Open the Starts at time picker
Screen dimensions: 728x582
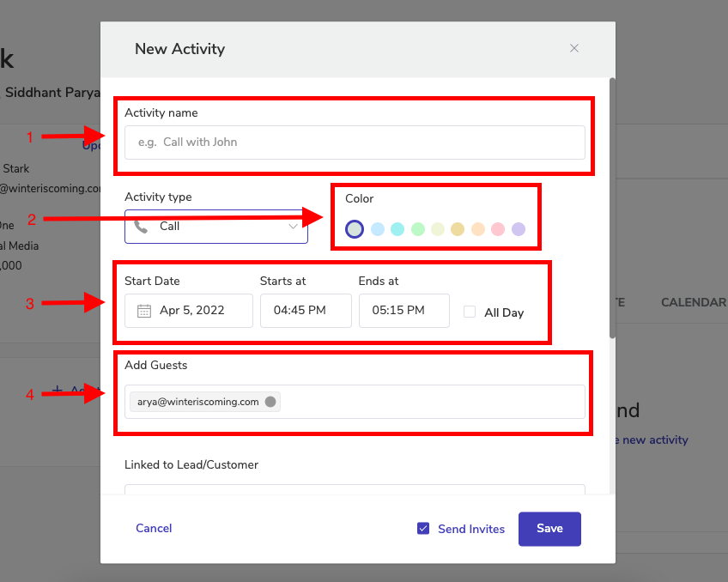click(306, 311)
